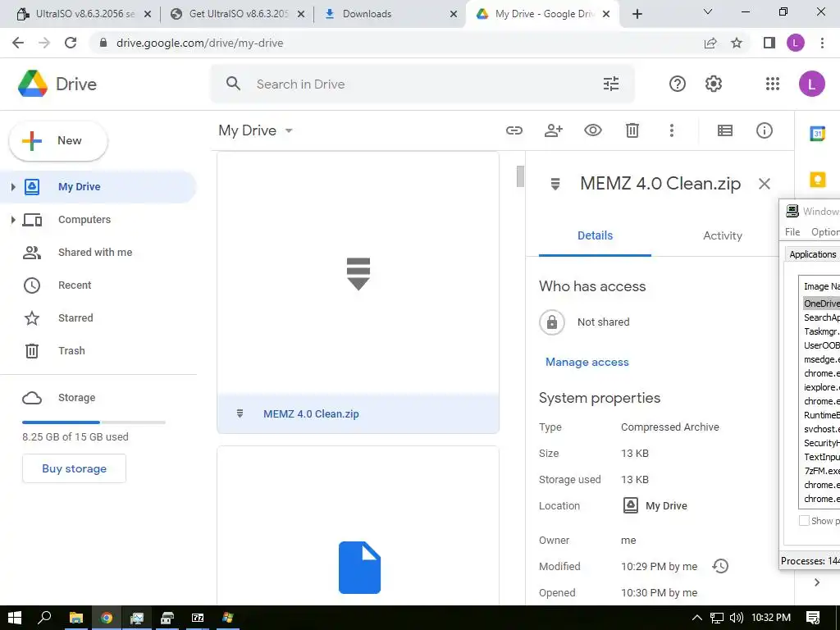The width and height of the screenshot is (840, 630).
Task: Go back with the browser back arrow
Action: point(18,43)
